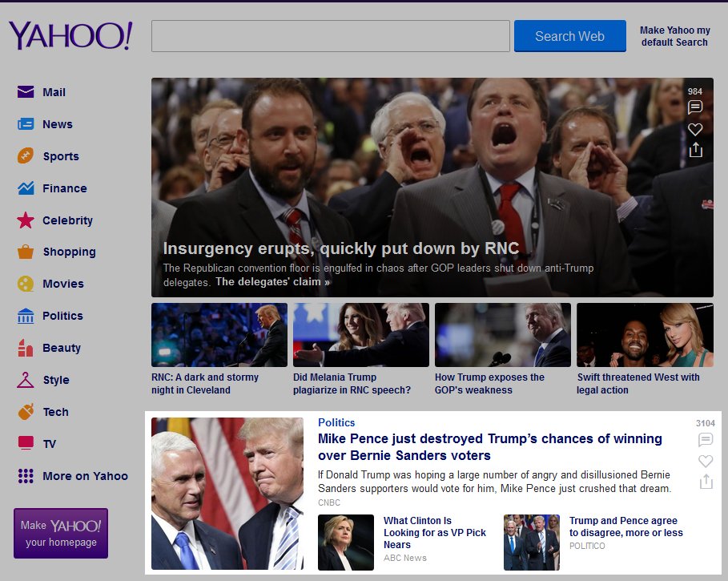Click the CNBC source label
The height and width of the screenshot is (581, 728).
click(329, 502)
